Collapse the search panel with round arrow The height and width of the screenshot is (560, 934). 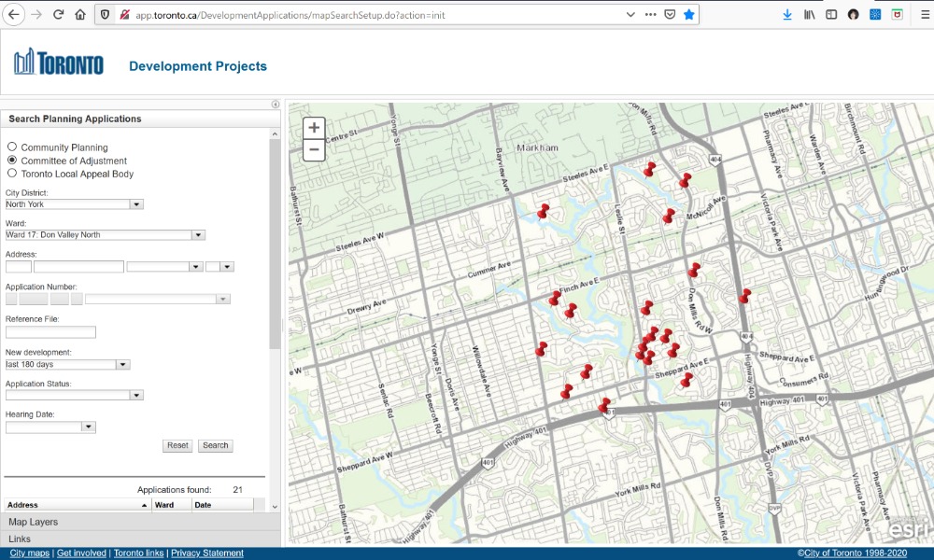pos(276,105)
